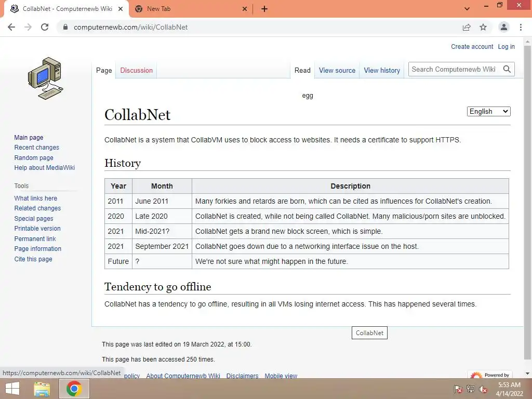
Task: Bookmark this page with the star
Action: (483, 27)
